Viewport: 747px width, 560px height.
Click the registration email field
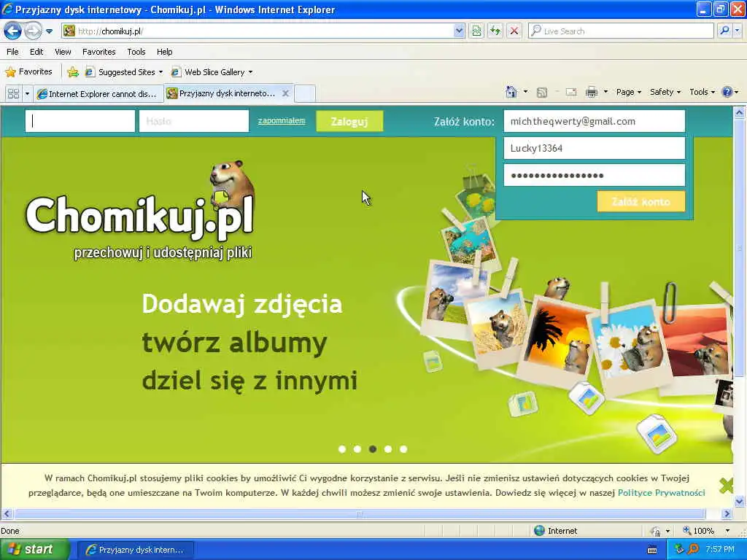point(594,122)
